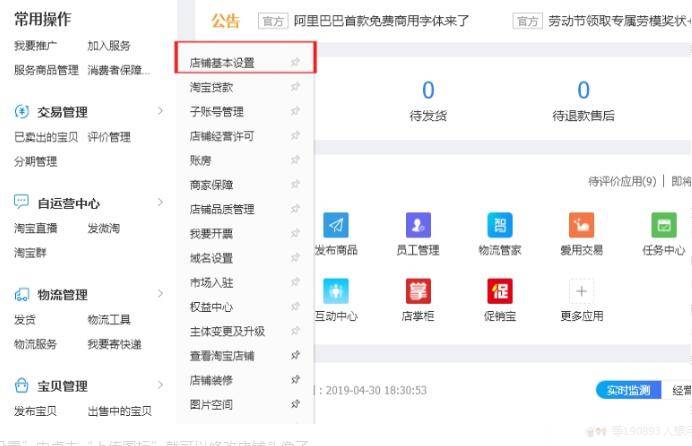
Task: Open the 发货 link under 物流管理
Action: click(x=25, y=319)
